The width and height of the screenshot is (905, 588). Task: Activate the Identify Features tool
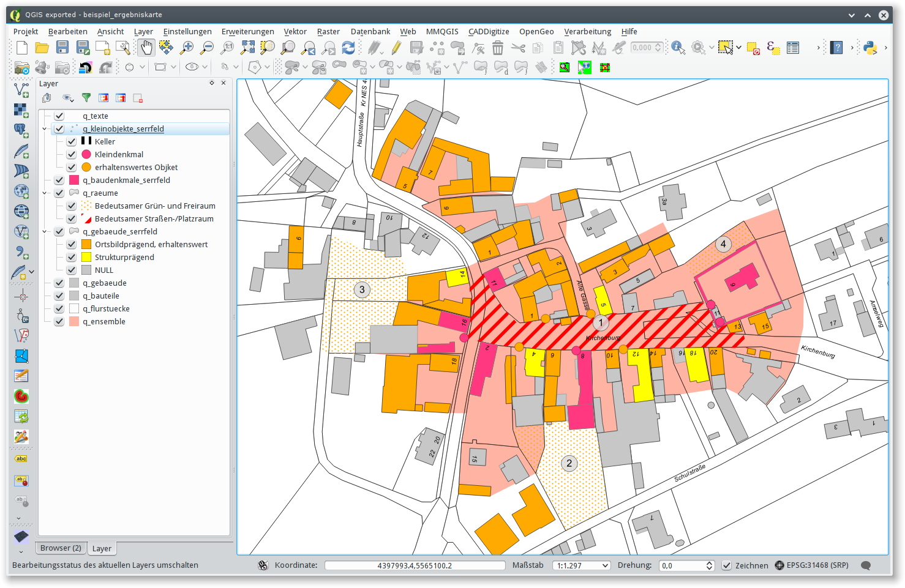[678, 48]
